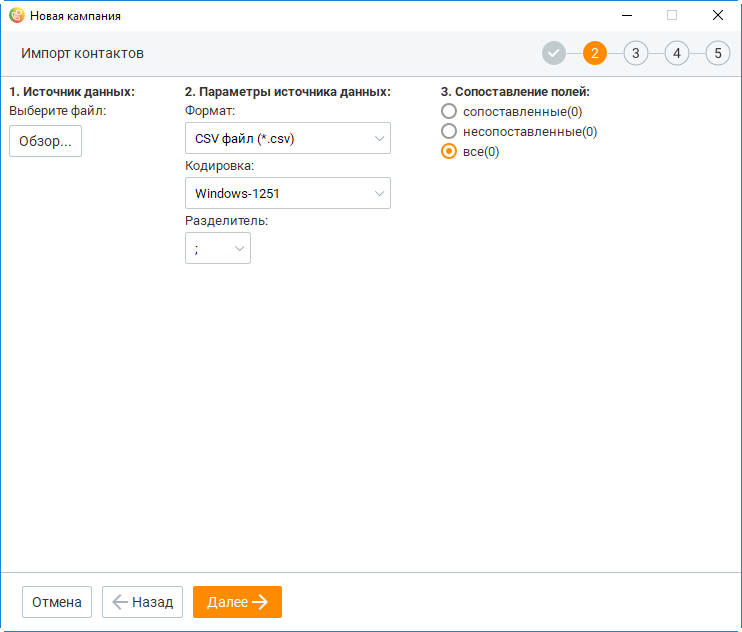Click the 1. Источник данных label
Viewport: 742px width, 632px height.
click(72, 91)
